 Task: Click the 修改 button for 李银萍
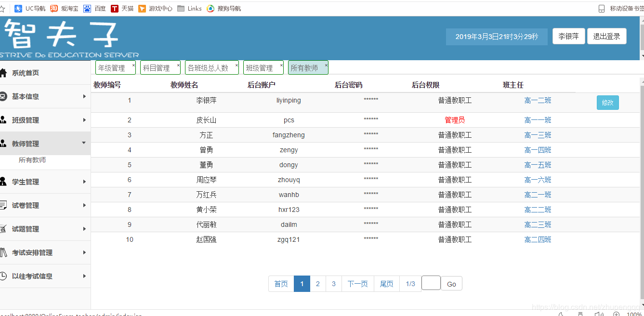click(x=607, y=103)
